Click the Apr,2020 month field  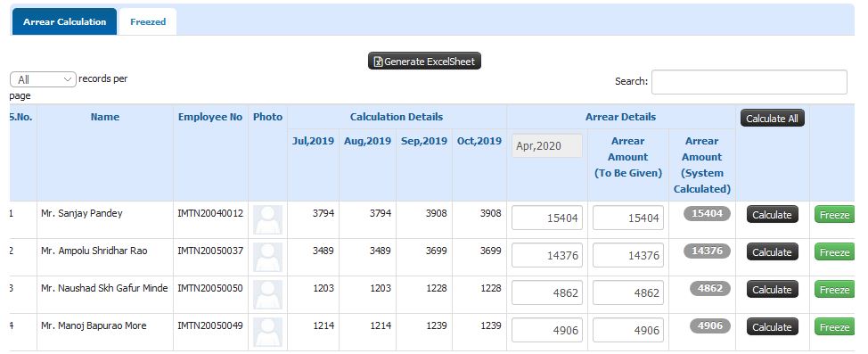(x=547, y=145)
